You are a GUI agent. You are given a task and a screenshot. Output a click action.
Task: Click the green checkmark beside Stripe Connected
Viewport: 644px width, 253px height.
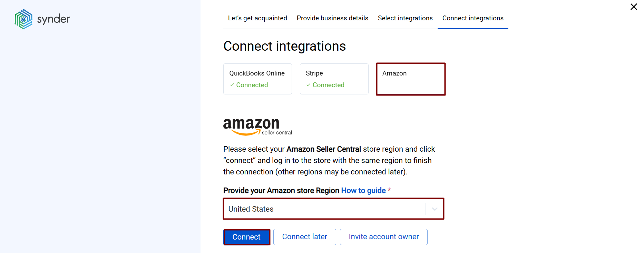tap(309, 85)
